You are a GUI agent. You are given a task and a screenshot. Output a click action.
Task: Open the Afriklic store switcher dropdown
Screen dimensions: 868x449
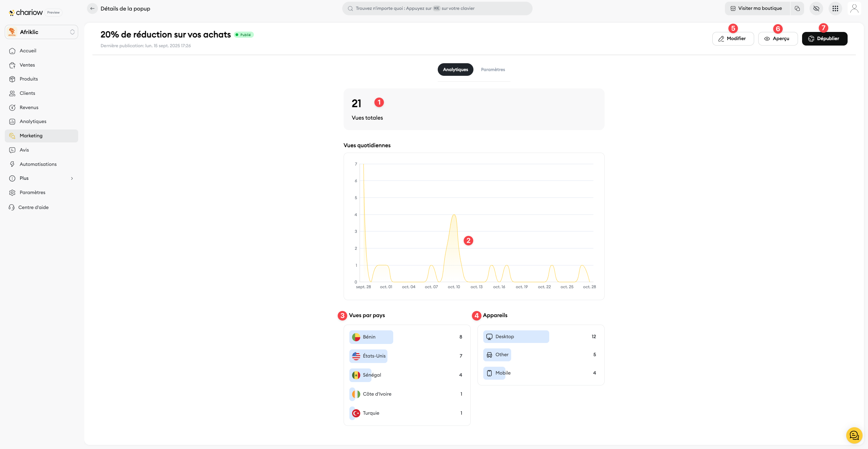pos(41,32)
